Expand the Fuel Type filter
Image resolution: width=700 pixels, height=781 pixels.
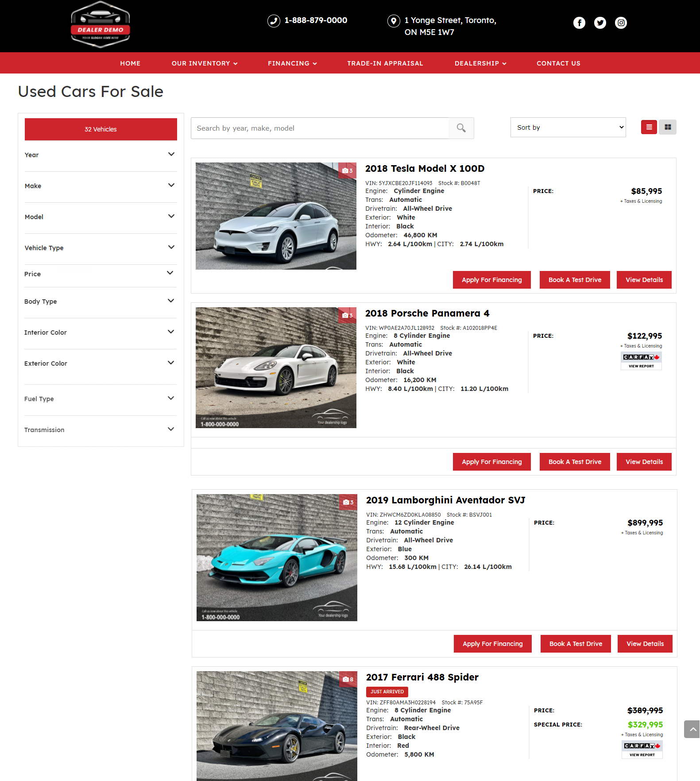pos(101,399)
